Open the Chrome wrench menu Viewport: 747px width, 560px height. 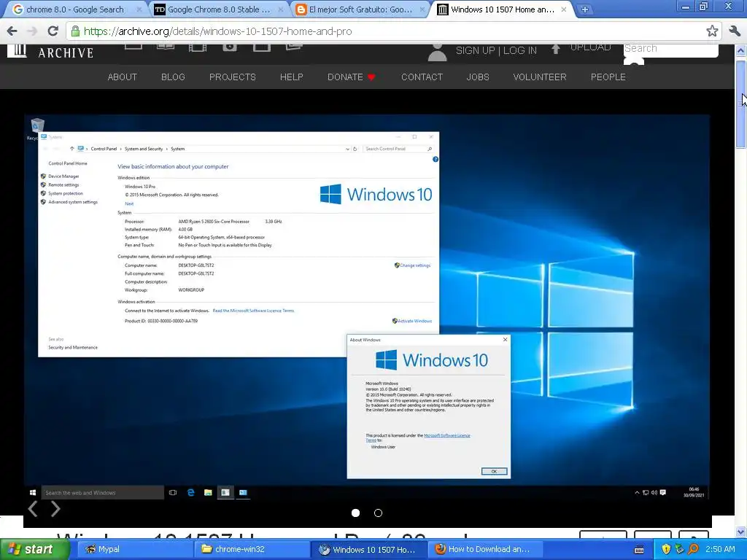[735, 31]
